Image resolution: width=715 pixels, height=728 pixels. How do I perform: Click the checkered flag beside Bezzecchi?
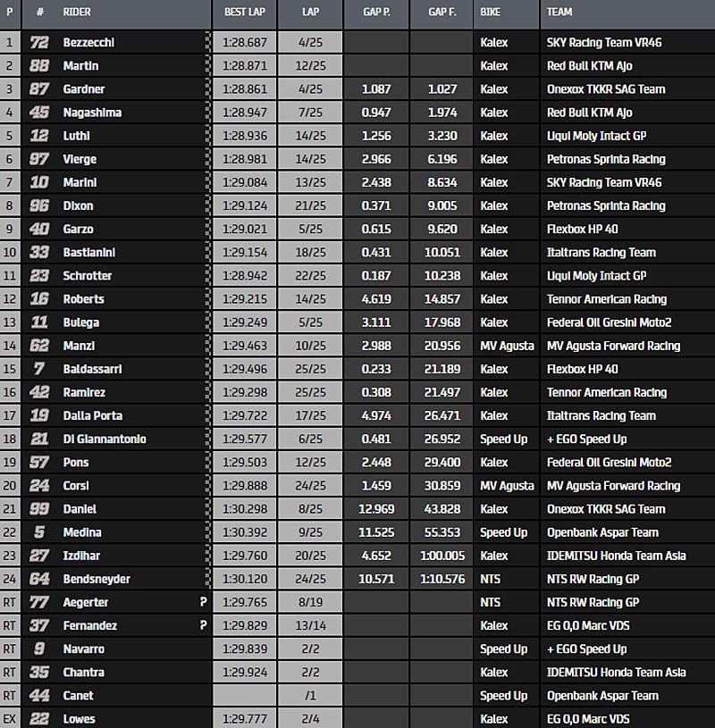208,43
